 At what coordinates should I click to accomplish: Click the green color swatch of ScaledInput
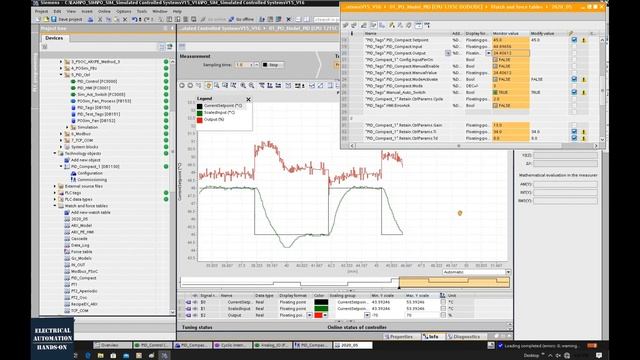tap(321, 309)
